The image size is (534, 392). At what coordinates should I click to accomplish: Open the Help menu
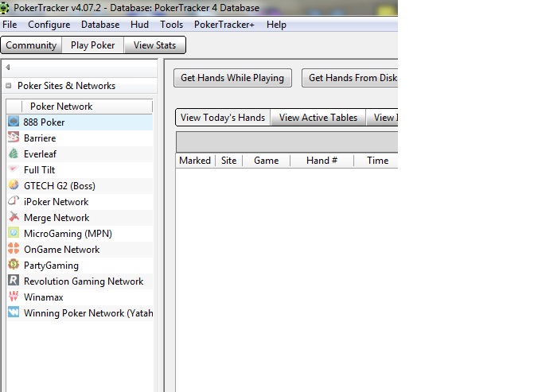click(x=276, y=25)
